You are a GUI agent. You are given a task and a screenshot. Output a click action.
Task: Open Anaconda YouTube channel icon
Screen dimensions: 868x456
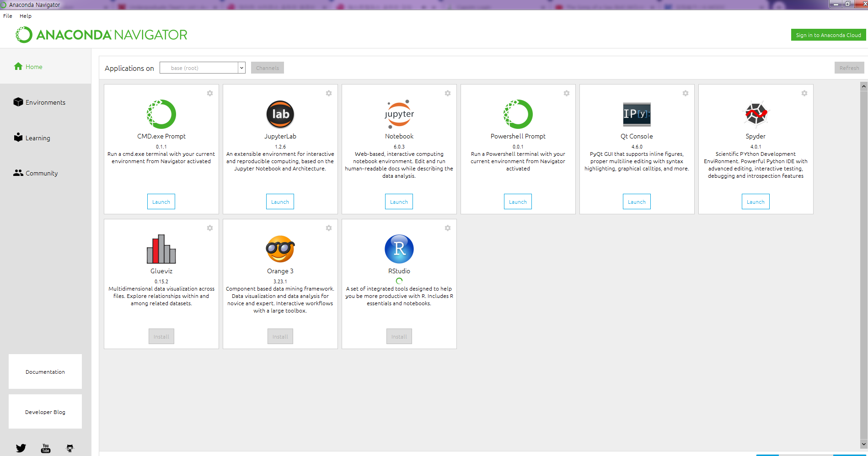46,448
